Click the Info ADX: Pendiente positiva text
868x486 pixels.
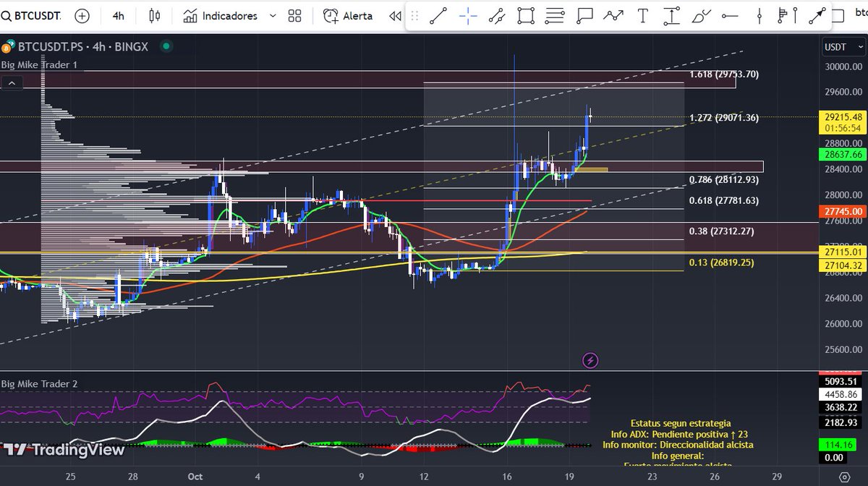[x=681, y=434]
